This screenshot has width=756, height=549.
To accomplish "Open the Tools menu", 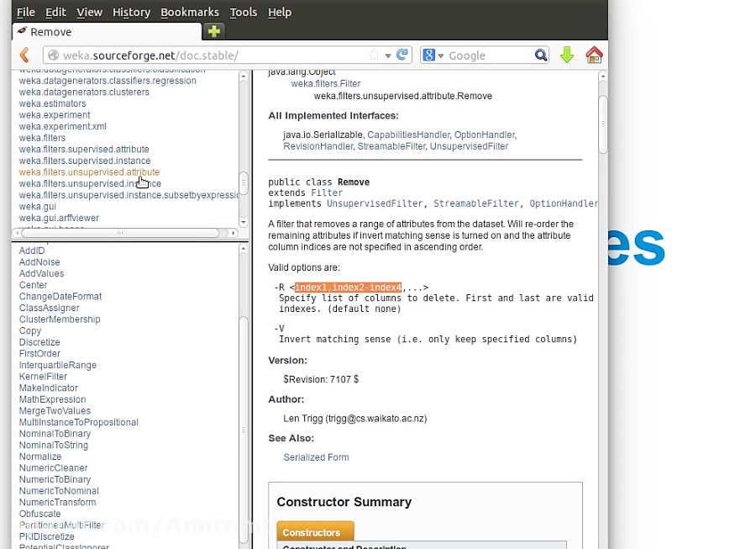I will (243, 12).
